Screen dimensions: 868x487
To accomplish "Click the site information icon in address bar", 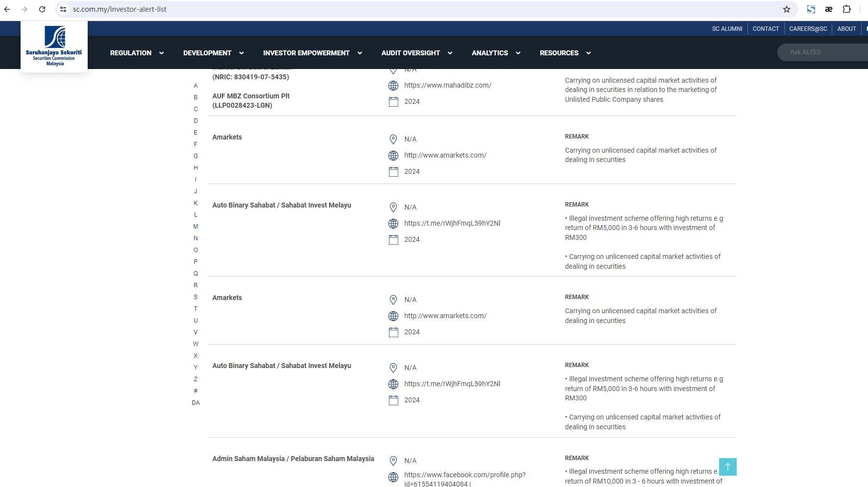I will click(x=63, y=9).
